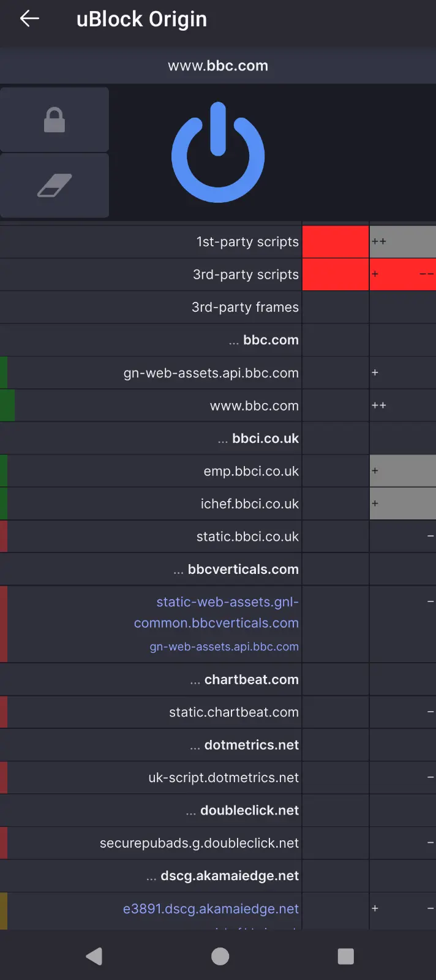Select the www.bbc.com hostname row
Screen dimensions: 436x980
click(151, 405)
